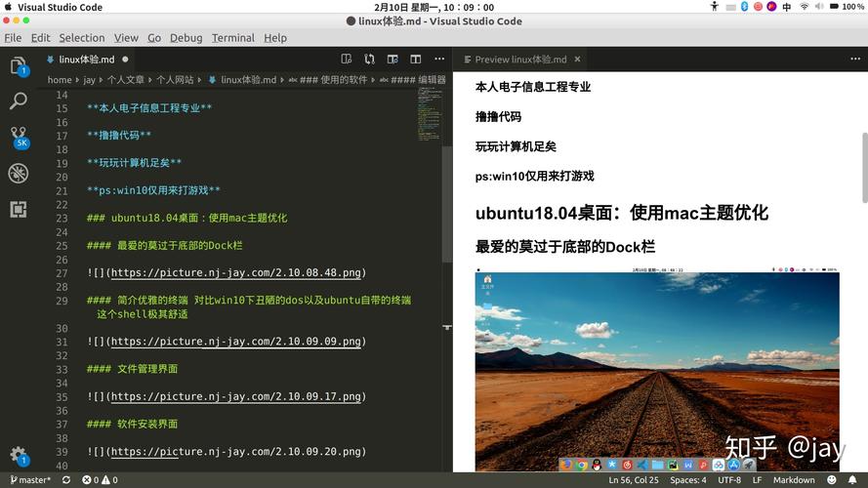
Task: Click the battery 100% indicator
Action: pos(847,7)
